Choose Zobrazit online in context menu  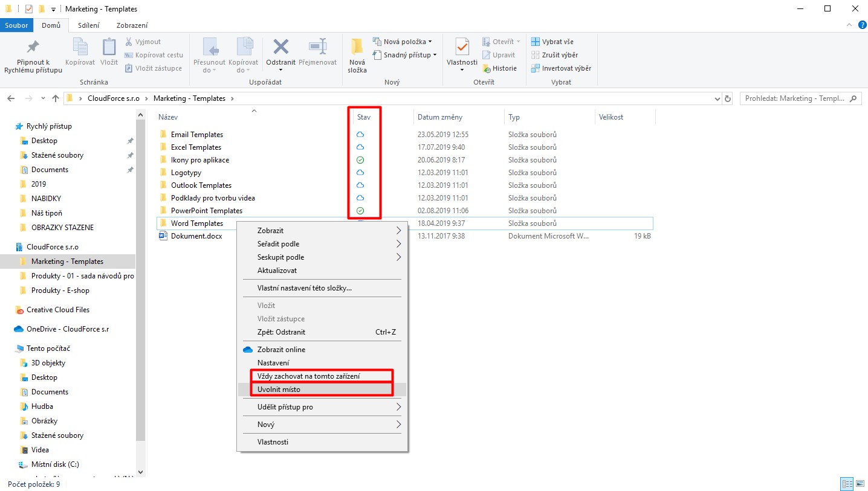(323, 350)
